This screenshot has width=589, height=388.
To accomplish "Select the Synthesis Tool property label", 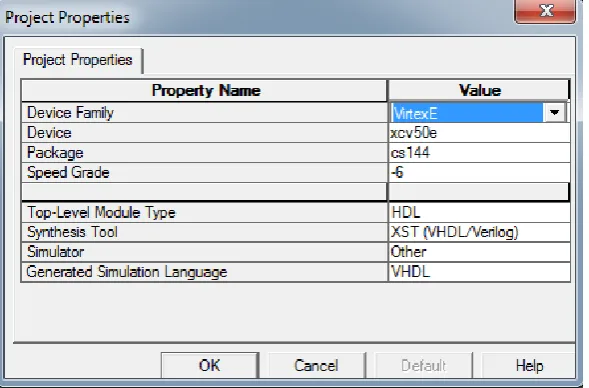I will [72, 232].
